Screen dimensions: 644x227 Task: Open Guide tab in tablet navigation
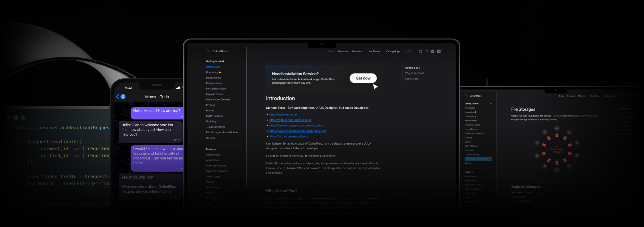[331, 51]
